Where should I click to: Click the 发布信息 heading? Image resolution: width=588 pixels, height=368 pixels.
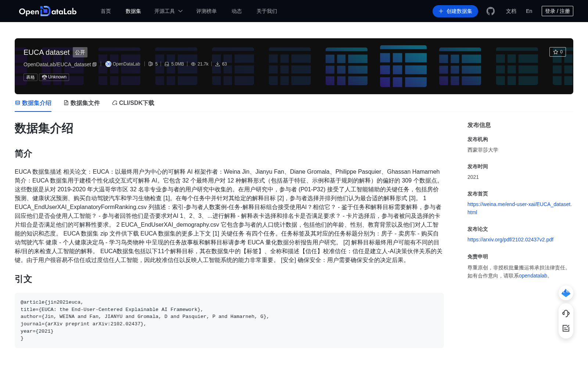479,125
